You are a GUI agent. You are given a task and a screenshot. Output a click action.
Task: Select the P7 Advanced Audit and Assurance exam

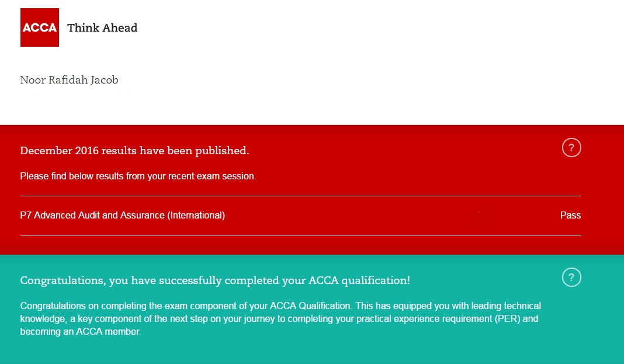(x=122, y=216)
